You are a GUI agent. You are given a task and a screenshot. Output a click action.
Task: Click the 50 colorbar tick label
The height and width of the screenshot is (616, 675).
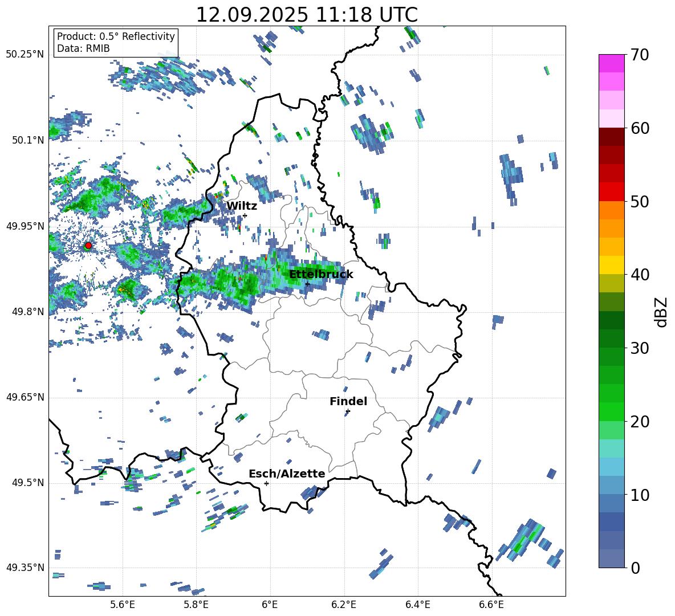click(x=640, y=201)
